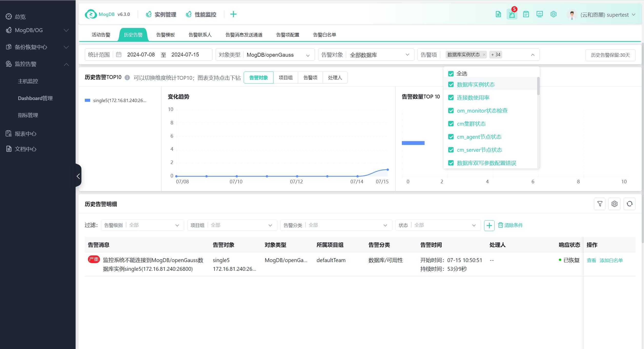Open the monitor screen icon in header
Viewport: 644px width, 349px height.
pos(539,14)
